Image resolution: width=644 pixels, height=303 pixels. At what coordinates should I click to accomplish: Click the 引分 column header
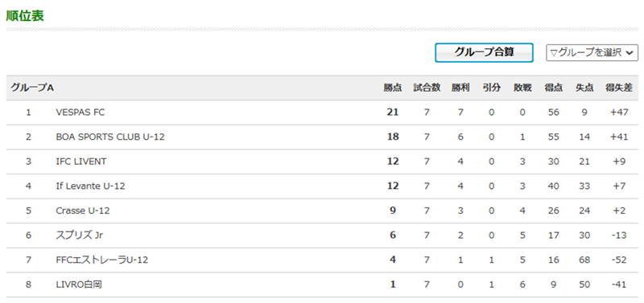[x=492, y=88]
